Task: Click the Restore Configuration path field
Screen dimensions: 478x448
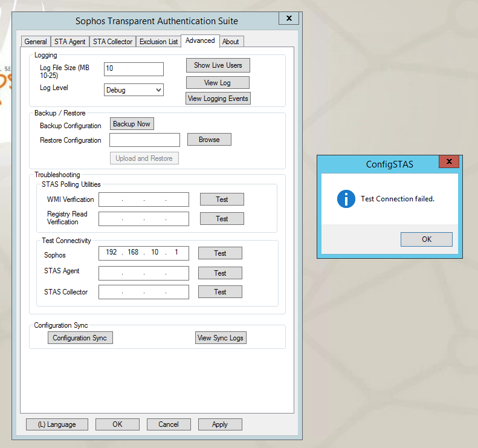Action: [144, 140]
